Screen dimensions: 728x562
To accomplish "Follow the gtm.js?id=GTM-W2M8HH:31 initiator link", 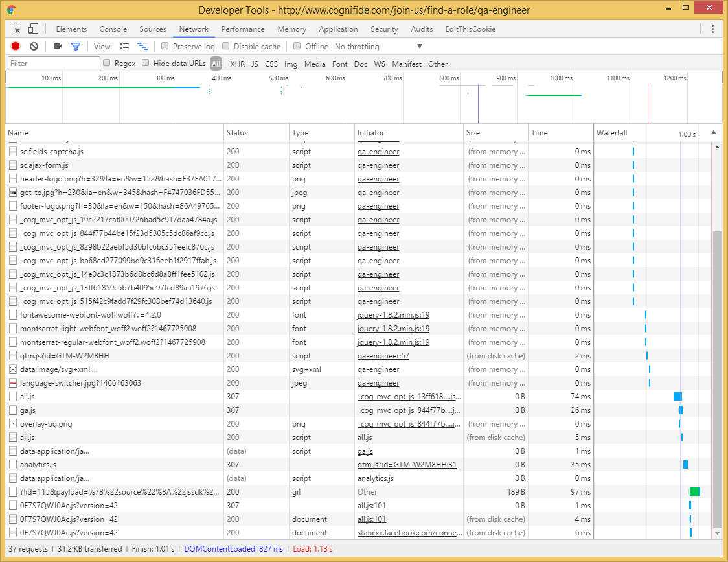I will [x=407, y=464].
